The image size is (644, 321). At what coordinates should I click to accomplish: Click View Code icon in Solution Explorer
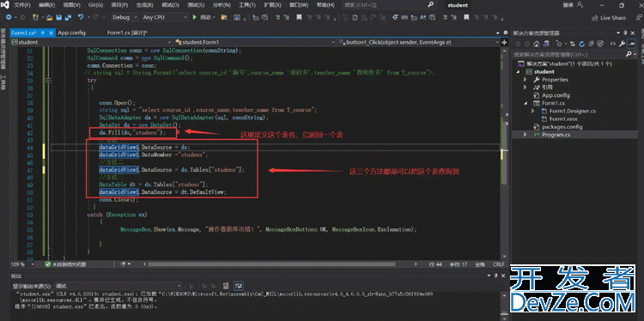pos(612,44)
